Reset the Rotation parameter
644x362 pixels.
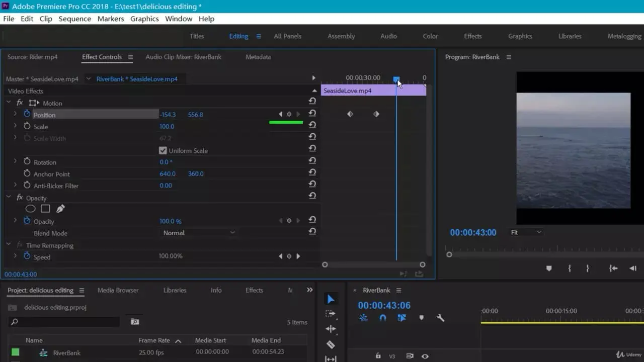coord(312,160)
